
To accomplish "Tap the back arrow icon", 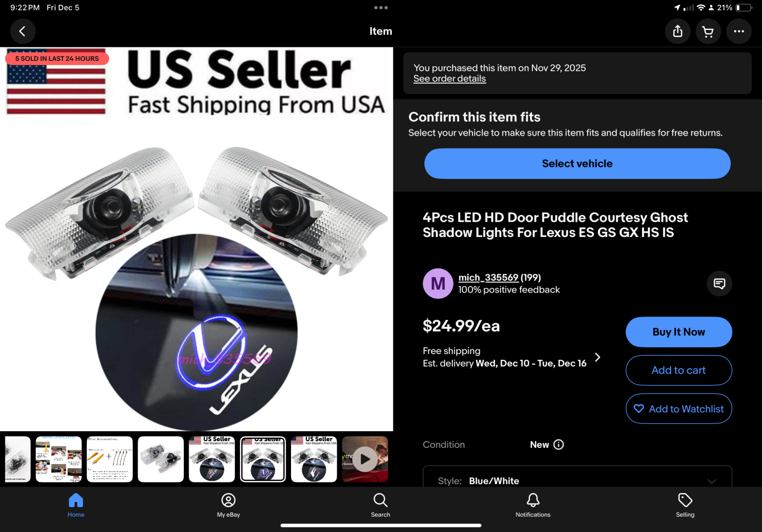I will pos(22,31).
